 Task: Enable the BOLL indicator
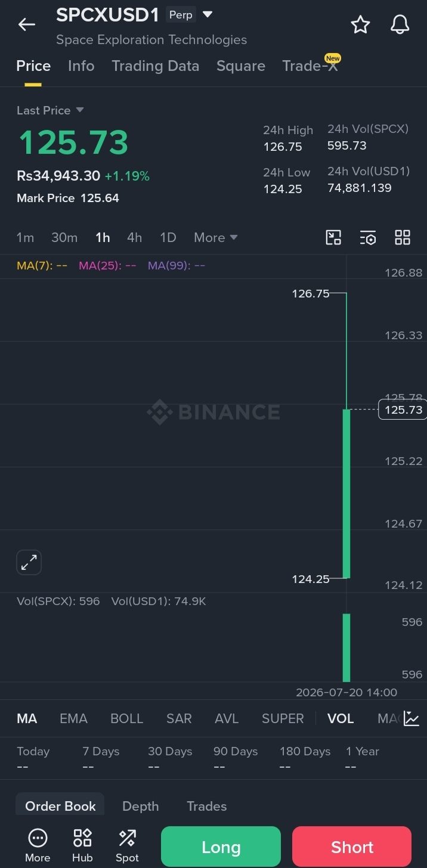click(127, 718)
